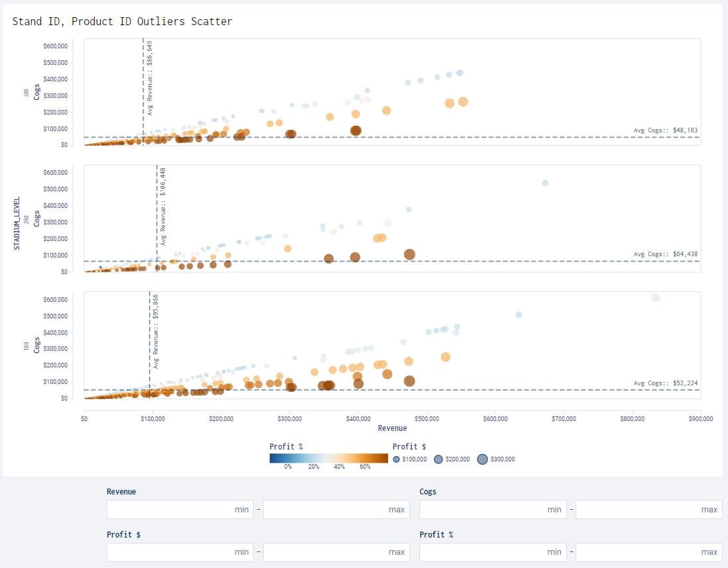Select the chart title Stand ID, Product ID Outliers Scatter
Screen dimensions: 728x568
(x=122, y=21)
